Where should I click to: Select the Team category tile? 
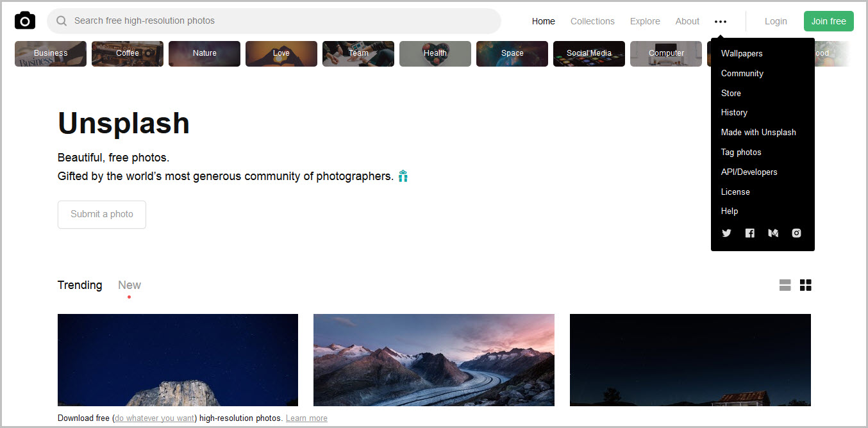coord(358,54)
